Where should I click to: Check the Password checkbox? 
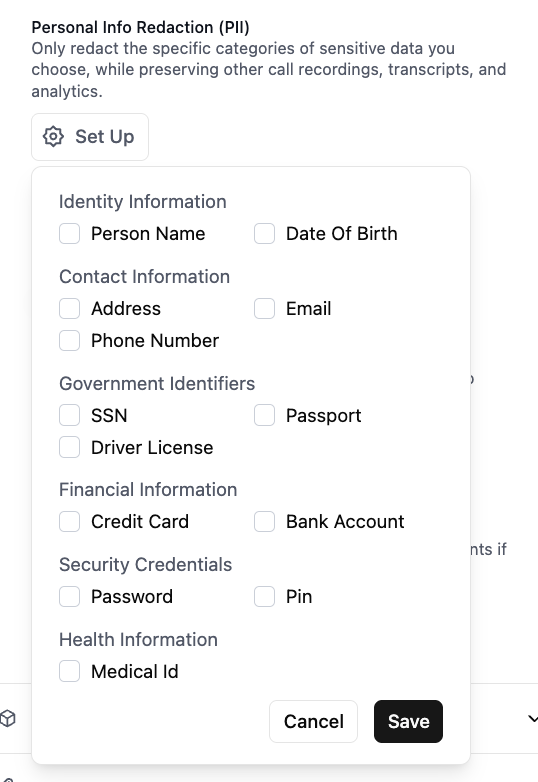(x=69, y=596)
